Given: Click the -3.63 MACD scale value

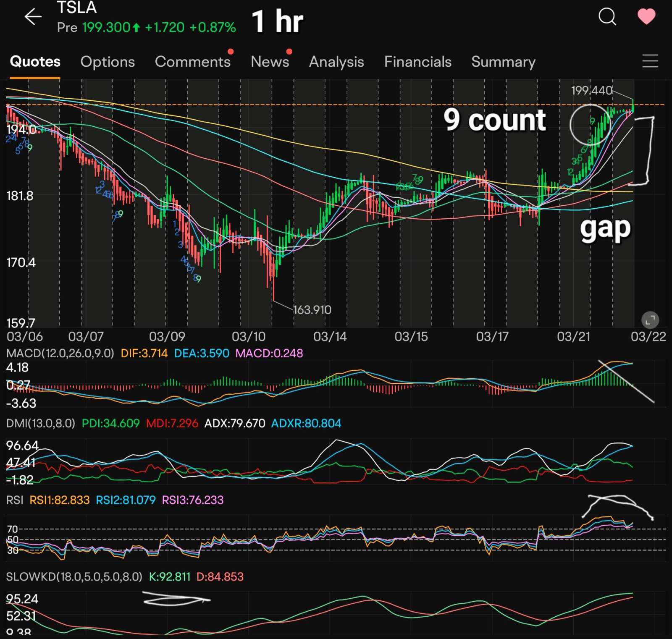Looking at the screenshot, I should 21,403.
